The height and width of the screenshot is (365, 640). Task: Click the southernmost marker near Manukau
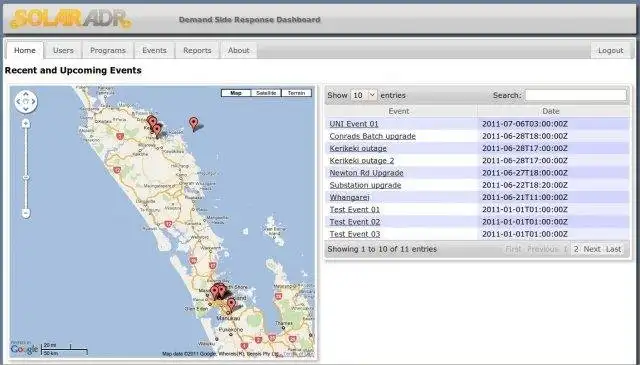[x=231, y=305]
